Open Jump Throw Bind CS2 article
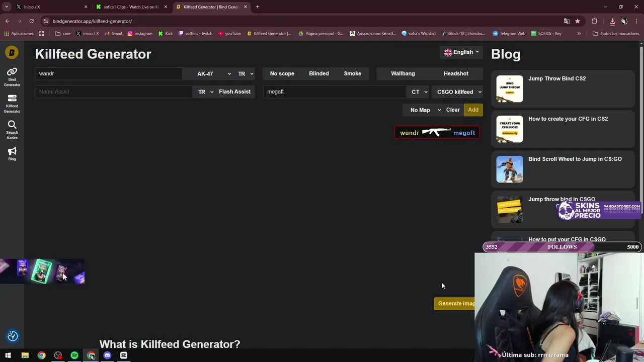644x362 pixels. (557, 78)
